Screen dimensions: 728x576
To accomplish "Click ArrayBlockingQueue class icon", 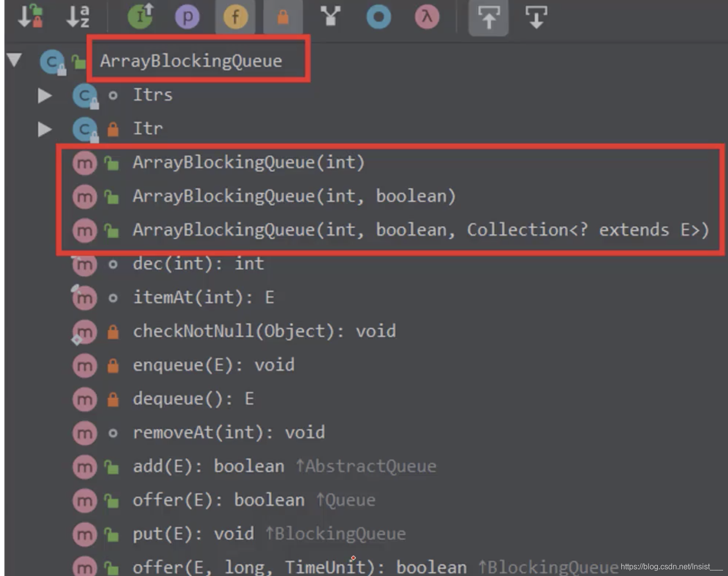I will coord(52,62).
